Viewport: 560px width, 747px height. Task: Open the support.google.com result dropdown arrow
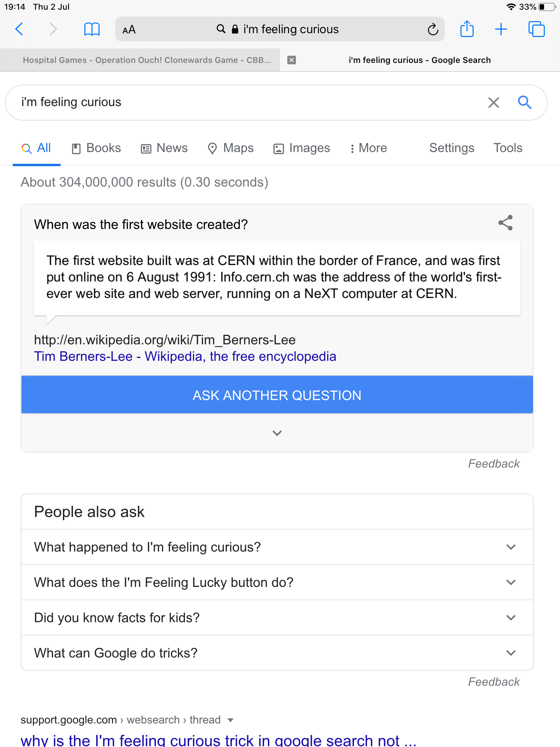[x=231, y=720]
